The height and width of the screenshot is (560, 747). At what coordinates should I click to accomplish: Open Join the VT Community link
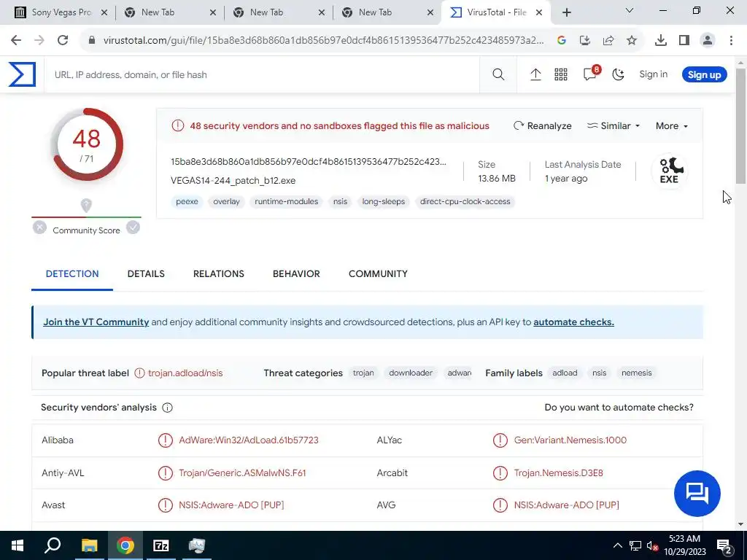pos(96,322)
